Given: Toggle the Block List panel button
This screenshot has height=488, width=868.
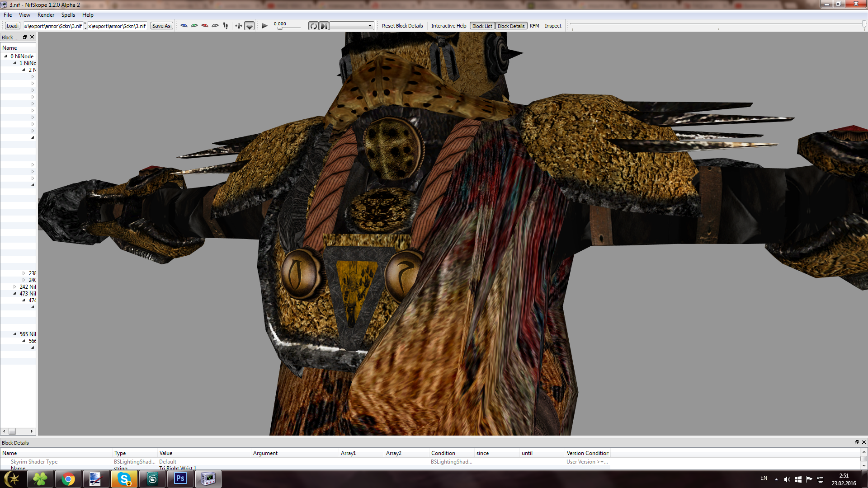Looking at the screenshot, I should [x=482, y=26].
